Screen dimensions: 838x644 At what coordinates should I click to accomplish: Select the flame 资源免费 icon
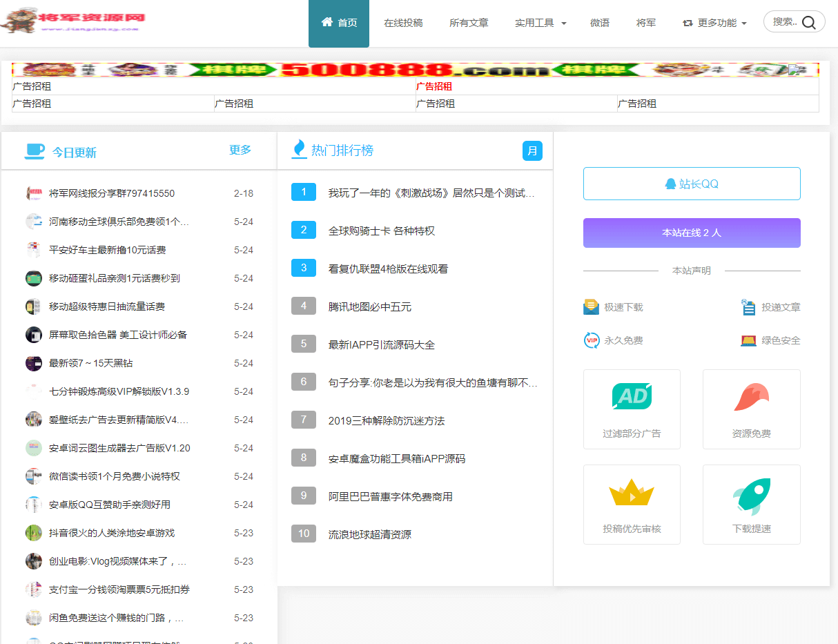coord(751,397)
